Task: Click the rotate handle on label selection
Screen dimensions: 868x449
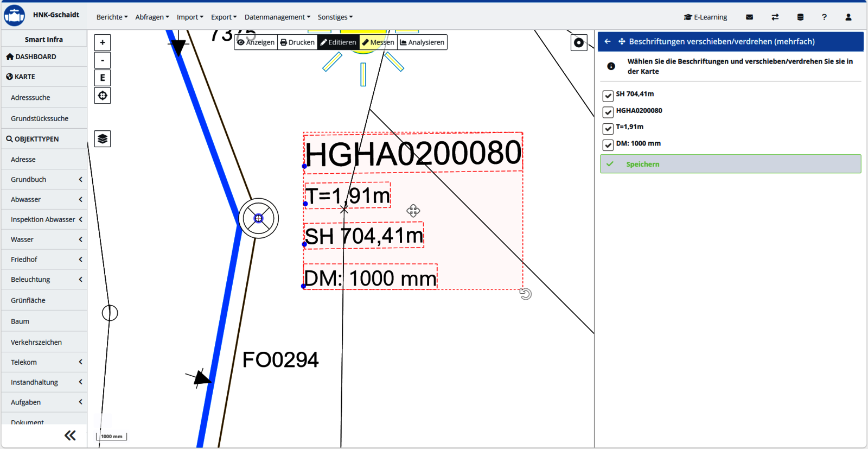Action: point(525,294)
